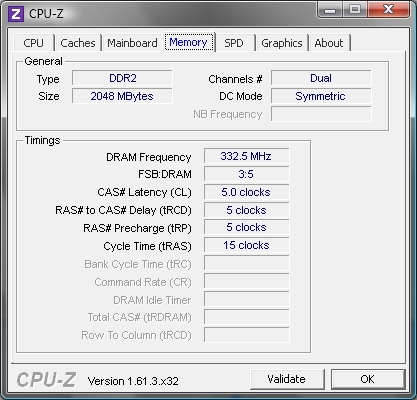The image size is (417, 400).
Task: Switch to the CPU tab
Action: point(33,43)
